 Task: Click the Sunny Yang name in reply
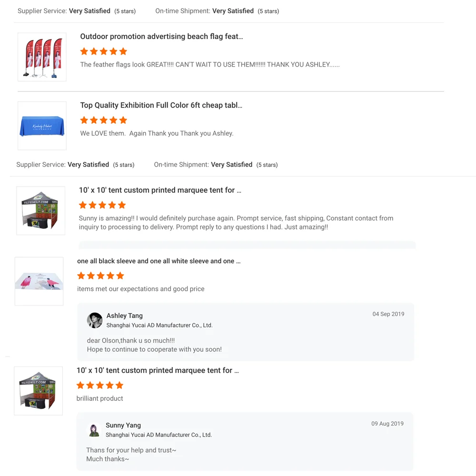pyautogui.click(x=123, y=425)
